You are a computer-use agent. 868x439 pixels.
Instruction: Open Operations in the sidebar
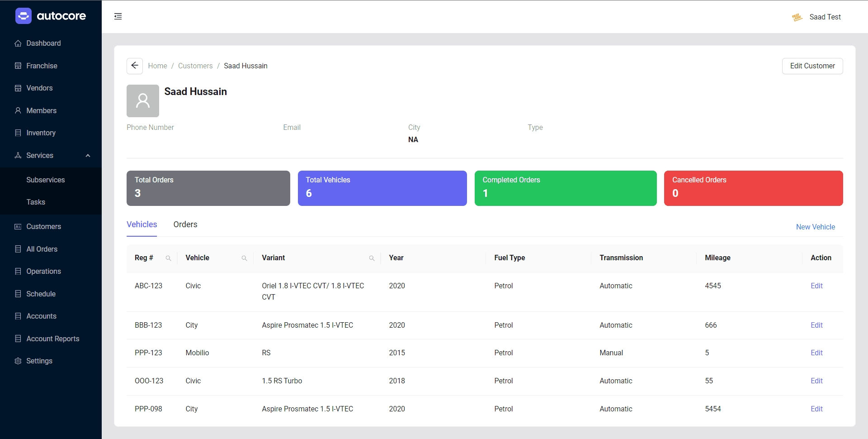tap(43, 271)
